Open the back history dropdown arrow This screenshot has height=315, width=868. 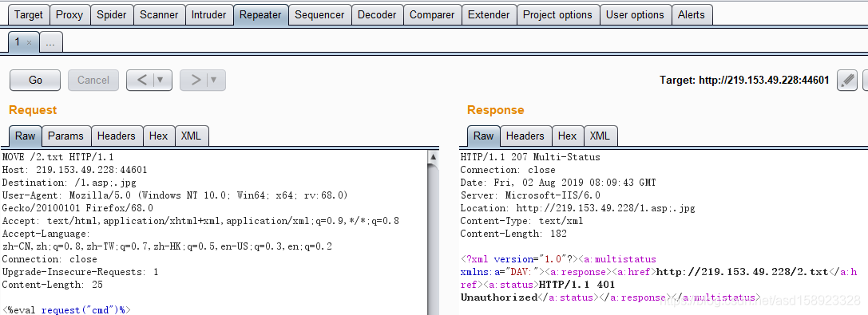(161, 80)
